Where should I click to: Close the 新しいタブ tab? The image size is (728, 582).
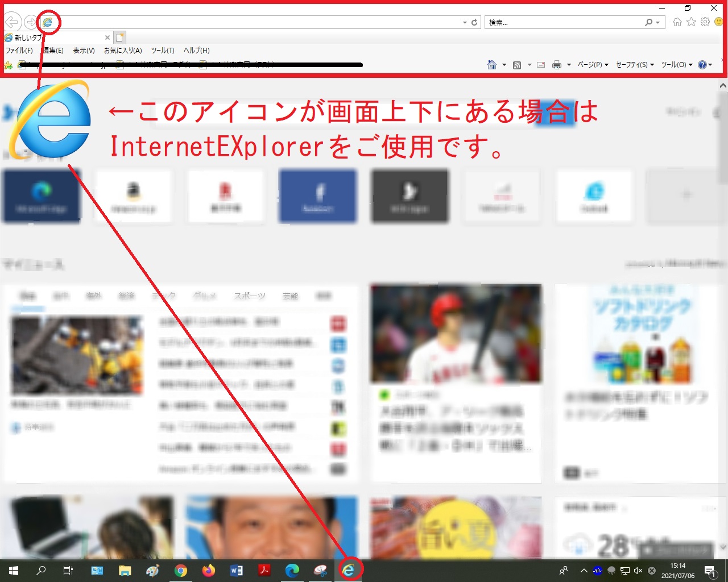point(107,38)
